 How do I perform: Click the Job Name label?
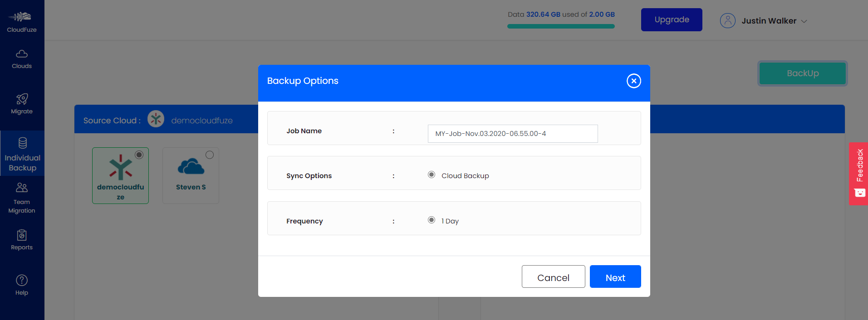304,131
